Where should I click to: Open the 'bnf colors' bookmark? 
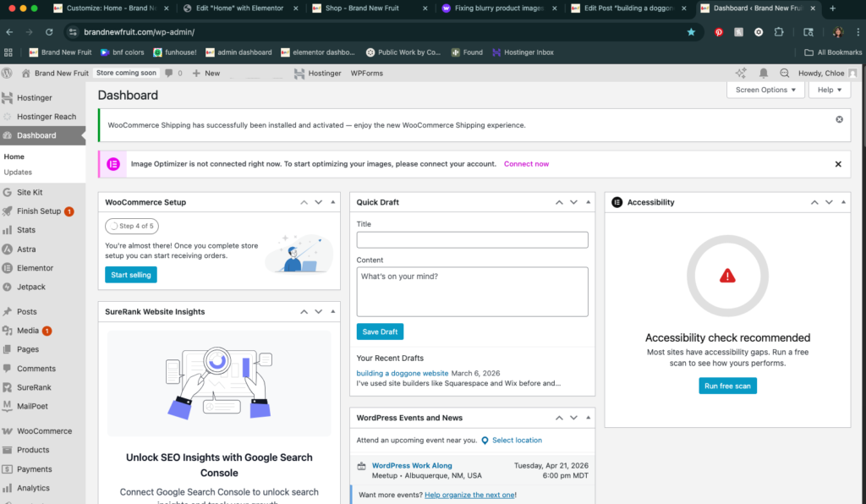tap(122, 52)
